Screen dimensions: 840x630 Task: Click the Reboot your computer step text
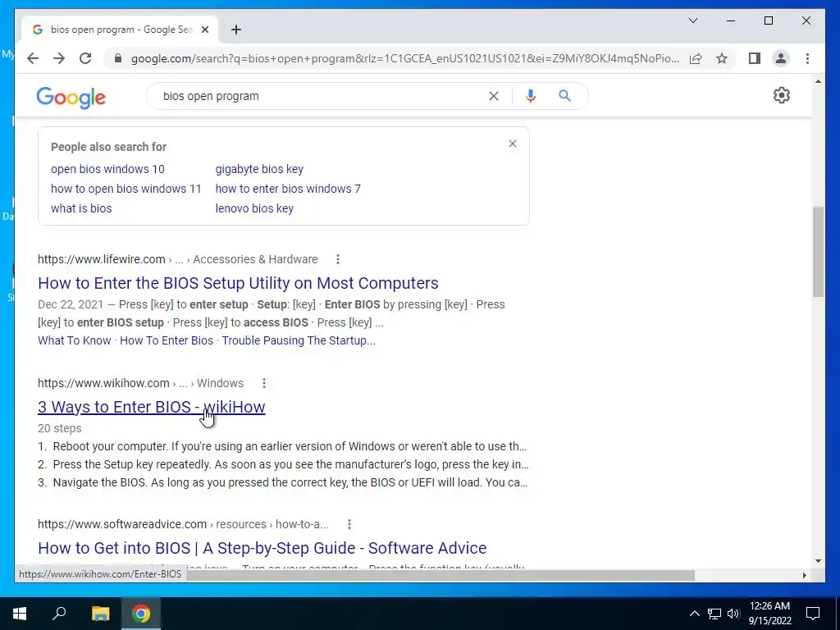pos(290,446)
